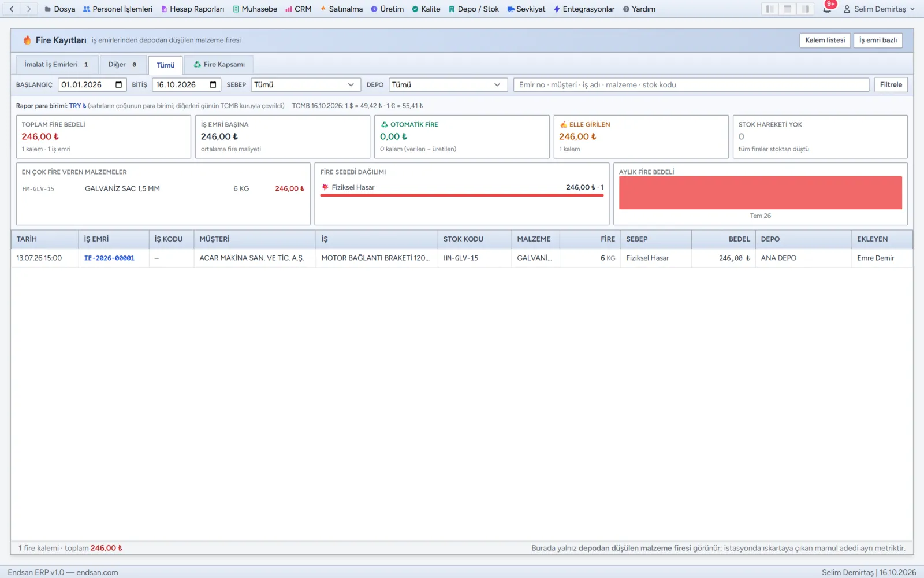924x578 pixels.
Task: Toggle the left sidebar layout icon
Action: (x=769, y=9)
